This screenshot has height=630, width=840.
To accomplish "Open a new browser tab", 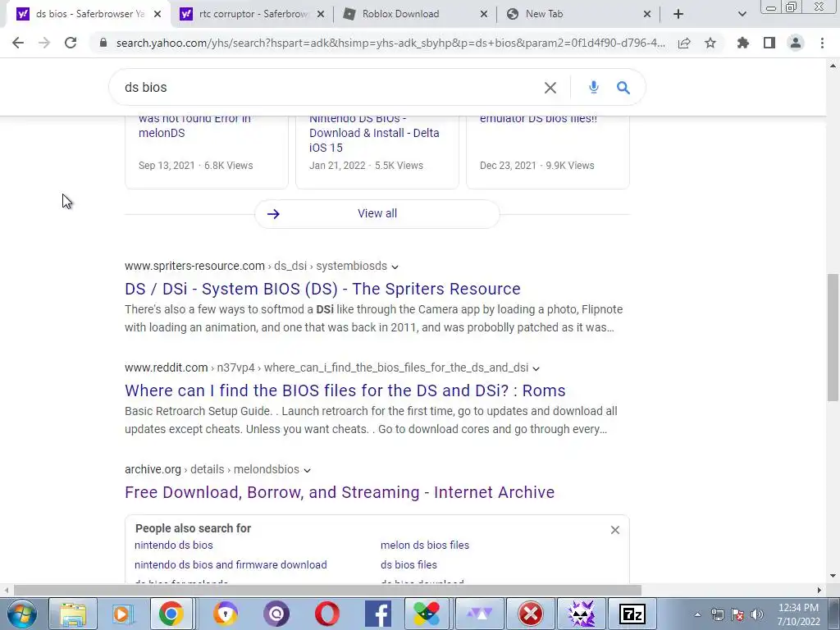I will [678, 14].
